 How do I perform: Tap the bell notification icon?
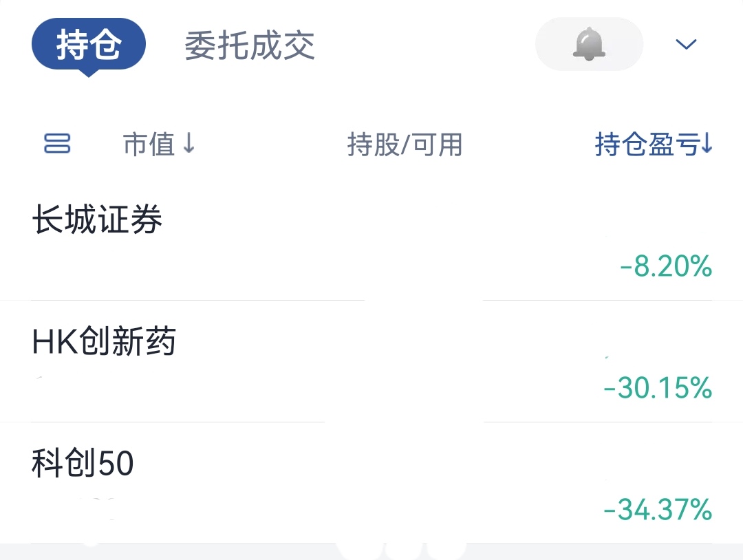(x=589, y=44)
